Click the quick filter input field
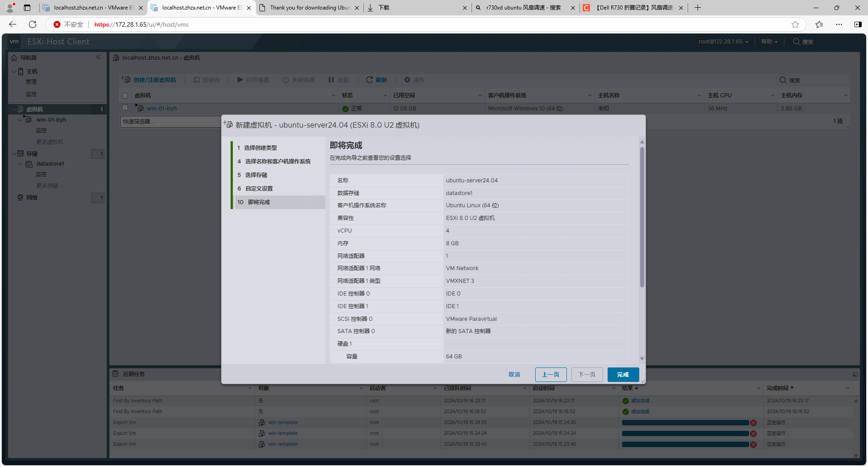Image resolution: width=868 pixels, height=467 pixels. tap(170, 122)
